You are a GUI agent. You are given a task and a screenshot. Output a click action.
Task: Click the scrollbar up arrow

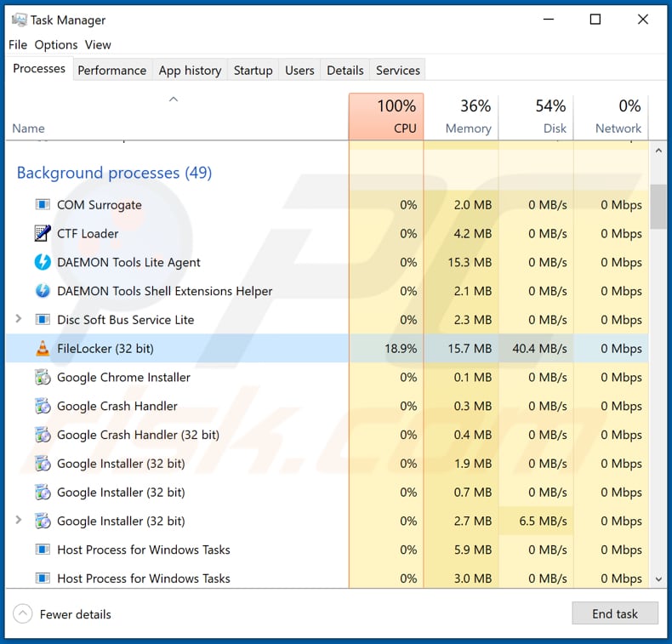(x=658, y=151)
